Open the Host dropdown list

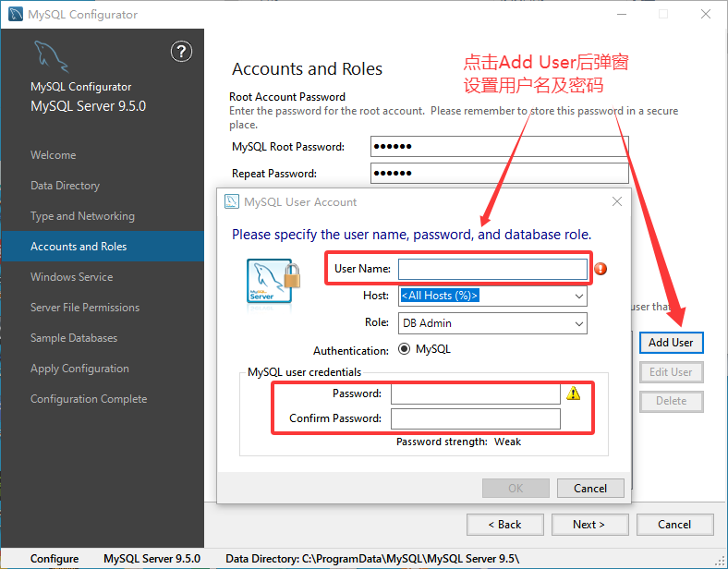579,297
